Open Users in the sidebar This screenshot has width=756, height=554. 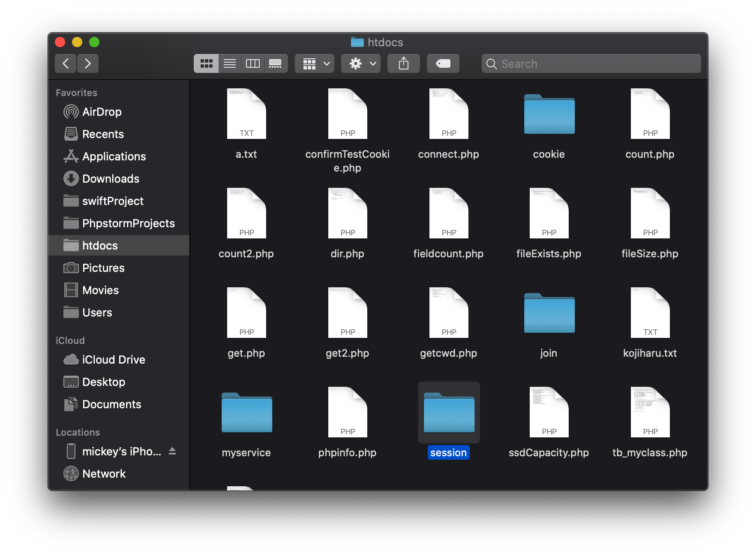(119, 313)
